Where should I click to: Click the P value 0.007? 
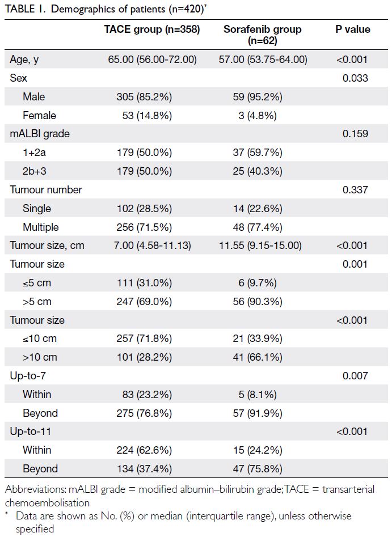[355, 376]
